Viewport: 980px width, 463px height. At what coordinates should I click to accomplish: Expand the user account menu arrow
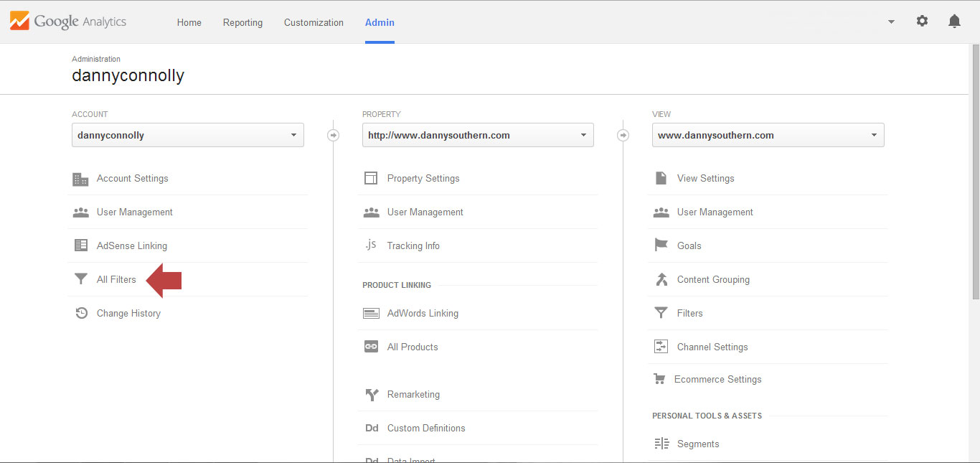pos(891,22)
